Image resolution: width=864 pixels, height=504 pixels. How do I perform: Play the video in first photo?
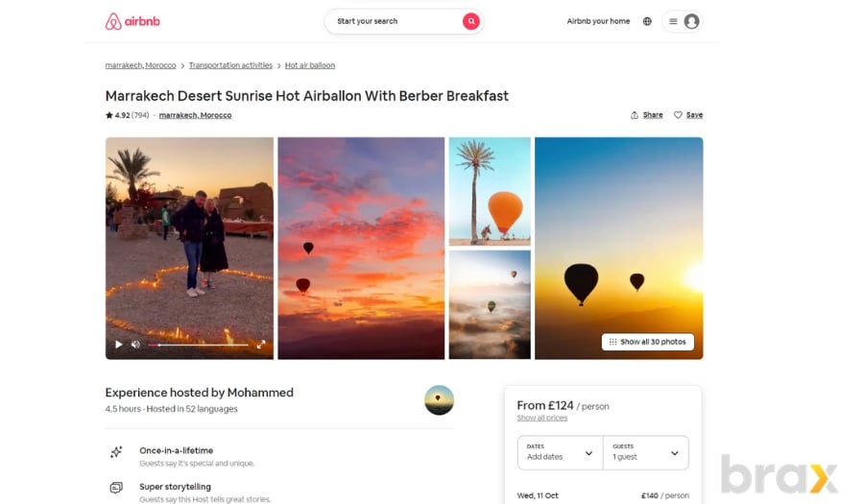[x=118, y=345]
